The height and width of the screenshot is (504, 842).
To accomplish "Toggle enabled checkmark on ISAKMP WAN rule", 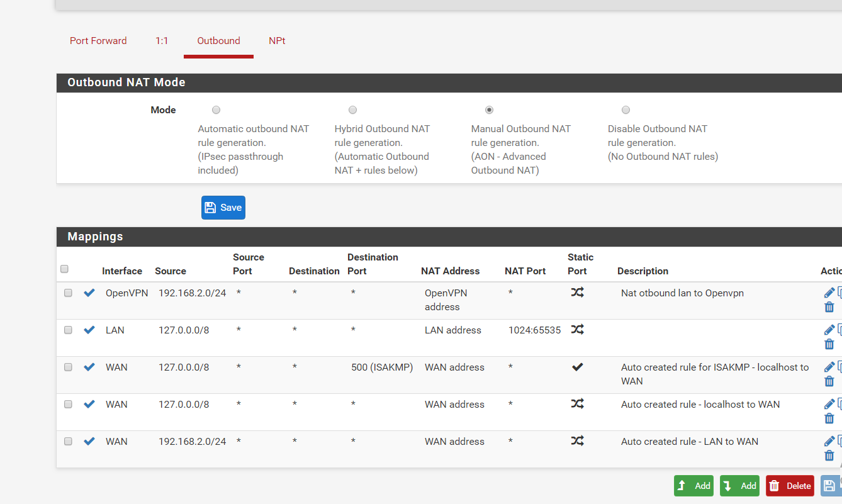I will click(89, 367).
